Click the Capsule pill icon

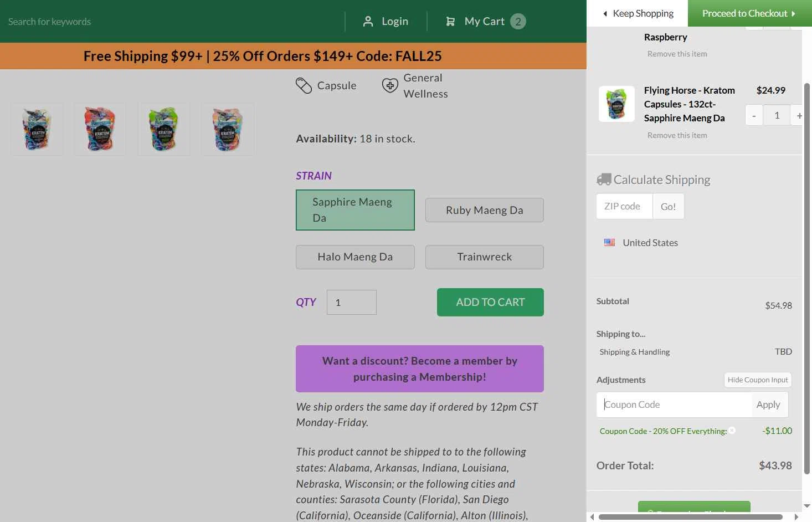click(x=304, y=85)
